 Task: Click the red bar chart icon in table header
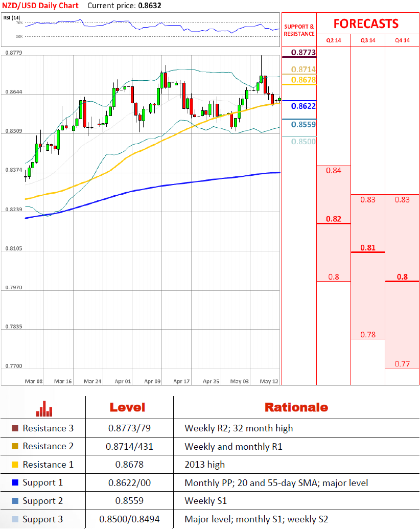click(x=44, y=408)
